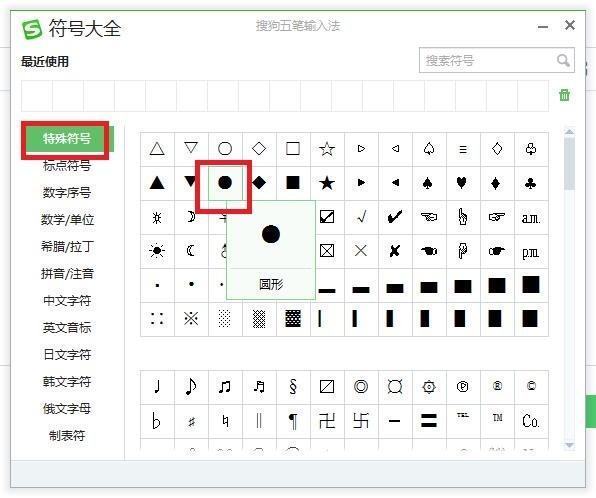Viewport: 596px width, 498px height.
Task: Click the magnifier search icon
Action: (x=563, y=60)
